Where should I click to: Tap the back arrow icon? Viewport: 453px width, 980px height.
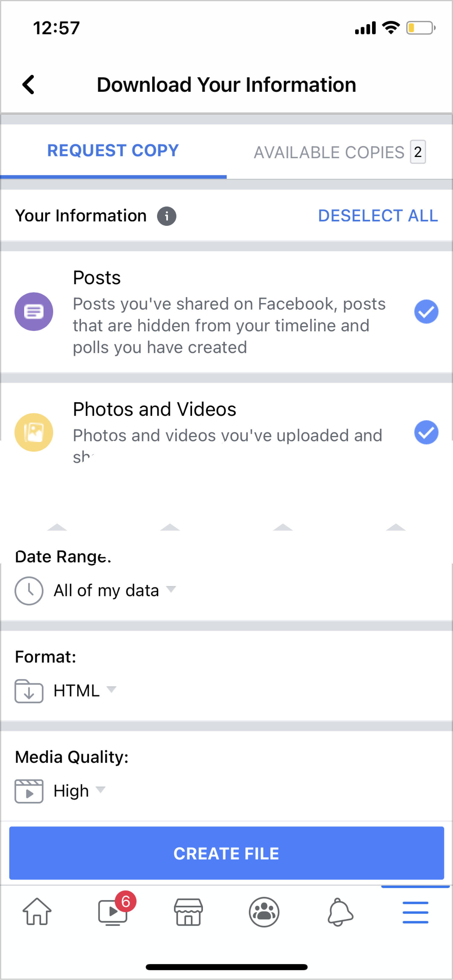[x=29, y=85]
